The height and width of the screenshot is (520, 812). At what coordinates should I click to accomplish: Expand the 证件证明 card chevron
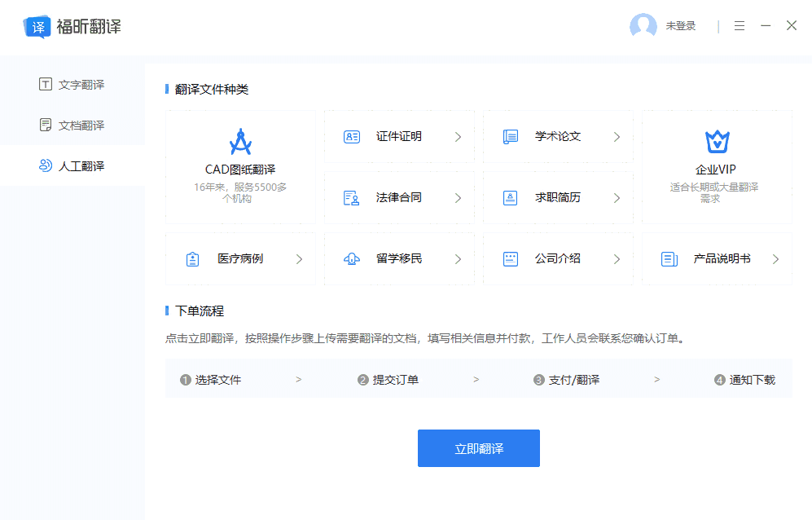click(459, 136)
